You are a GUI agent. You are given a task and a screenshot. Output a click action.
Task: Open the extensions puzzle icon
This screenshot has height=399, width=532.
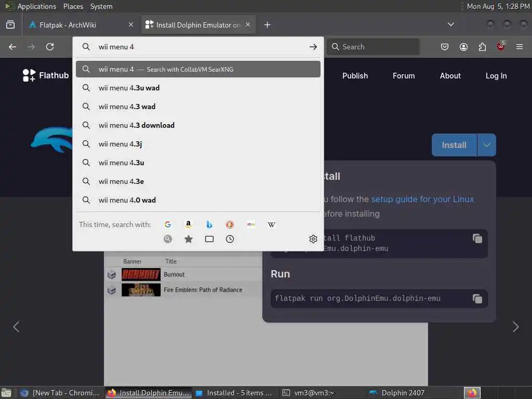click(x=482, y=47)
